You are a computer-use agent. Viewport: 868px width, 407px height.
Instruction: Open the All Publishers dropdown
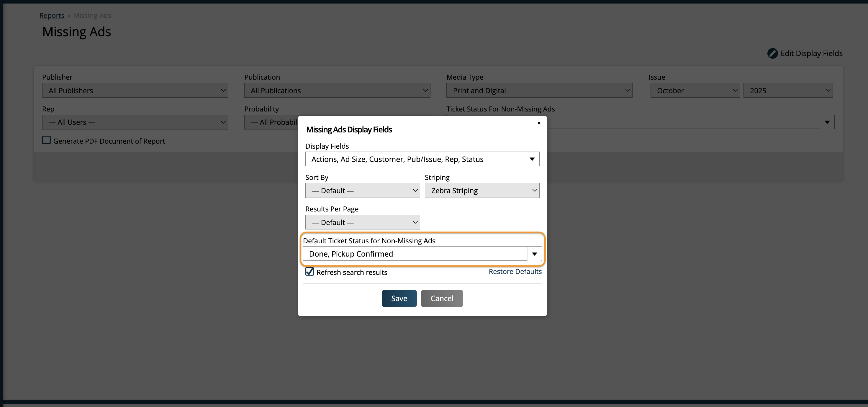(135, 90)
